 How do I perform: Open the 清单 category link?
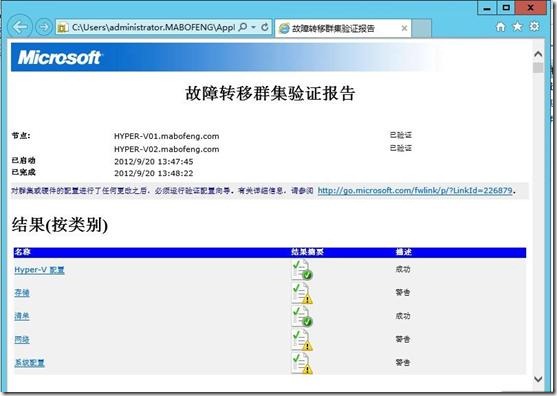(22, 316)
